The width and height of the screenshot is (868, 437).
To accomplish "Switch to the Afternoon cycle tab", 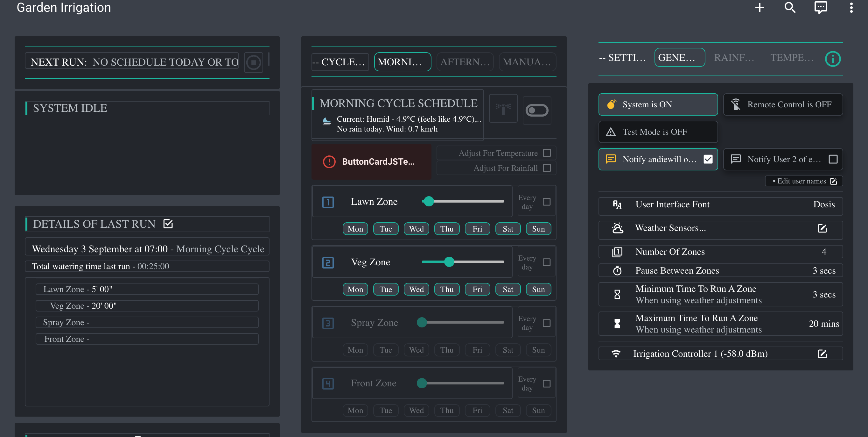I will [465, 62].
